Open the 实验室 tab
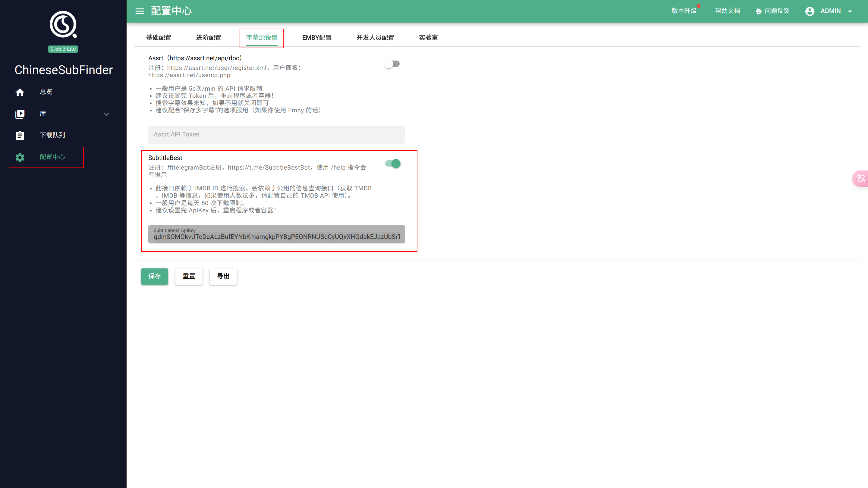This screenshot has height=488, width=868. pyautogui.click(x=428, y=37)
